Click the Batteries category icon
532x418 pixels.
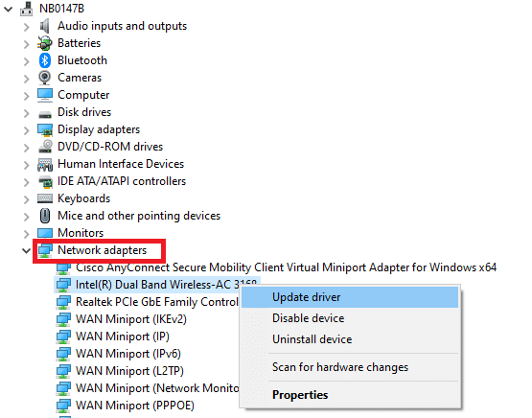tap(45, 43)
